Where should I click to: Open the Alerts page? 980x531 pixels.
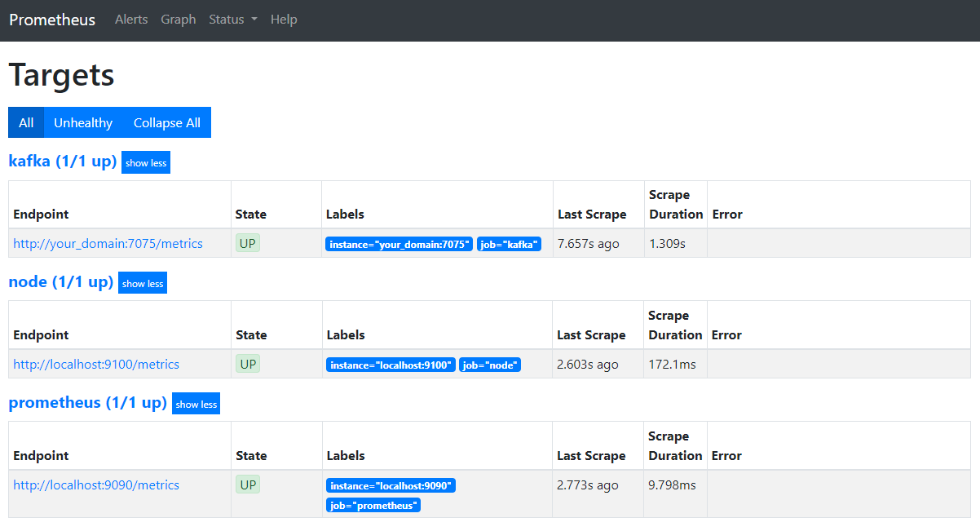[x=131, y=20]
